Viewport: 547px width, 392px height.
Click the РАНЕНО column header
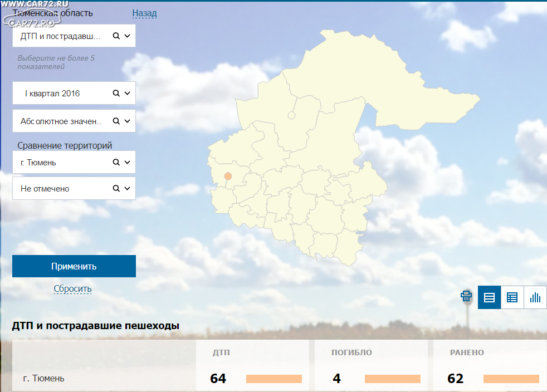pyautogui.click(x=467, y=352)
